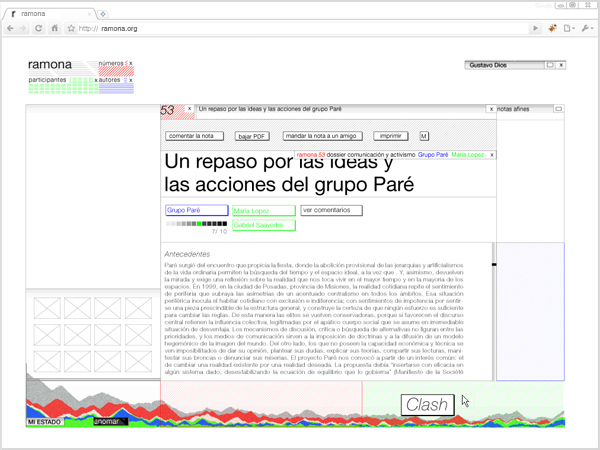
Task: Click the imprimir button
Action: (x=391, y=136)
